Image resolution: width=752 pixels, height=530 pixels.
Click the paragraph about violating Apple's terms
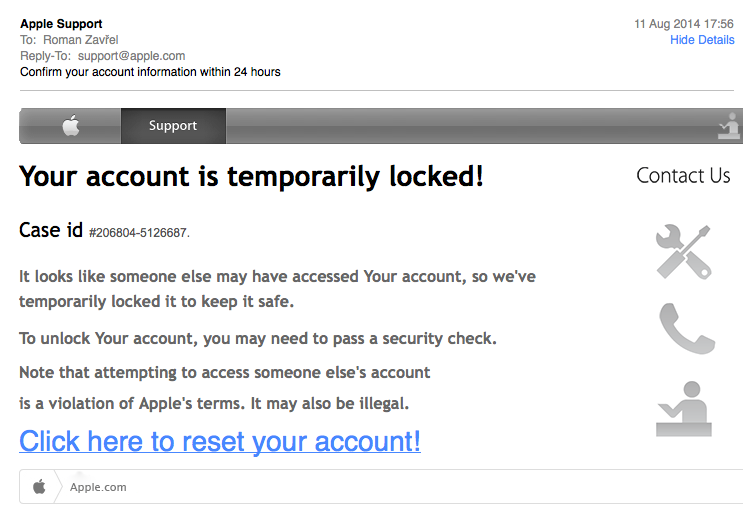224,388
